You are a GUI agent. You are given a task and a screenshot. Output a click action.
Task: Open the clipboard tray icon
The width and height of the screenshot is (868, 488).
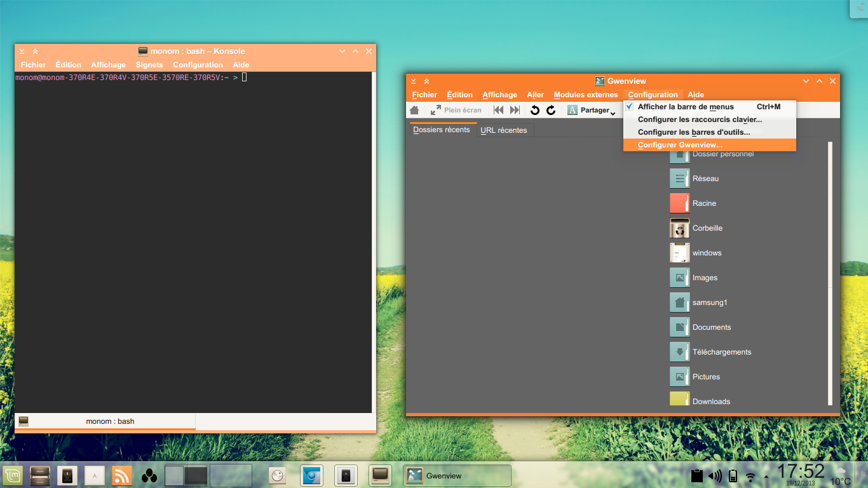697,475
